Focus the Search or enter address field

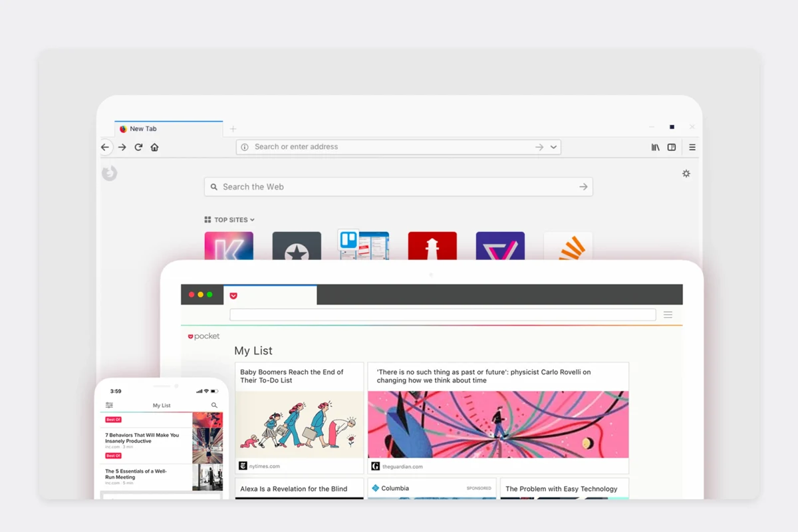398,147
